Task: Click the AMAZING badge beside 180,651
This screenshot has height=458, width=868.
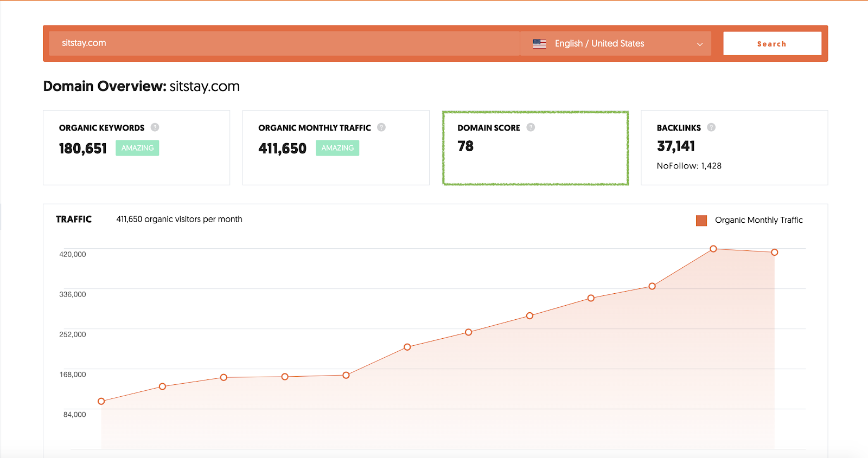Action: (137, 148)
